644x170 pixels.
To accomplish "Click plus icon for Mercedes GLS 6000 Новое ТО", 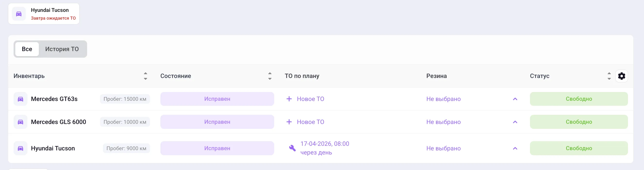I will (289, 122).
